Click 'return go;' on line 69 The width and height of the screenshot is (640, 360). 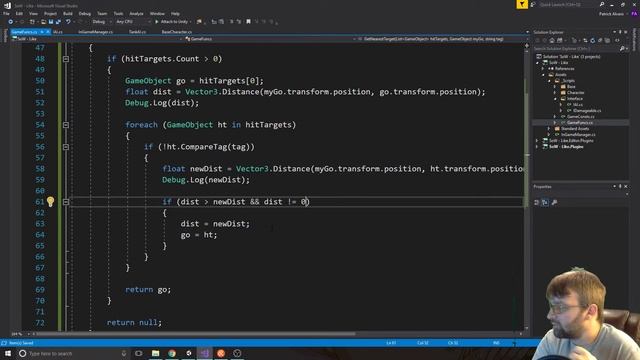click(x=148, y=290)
